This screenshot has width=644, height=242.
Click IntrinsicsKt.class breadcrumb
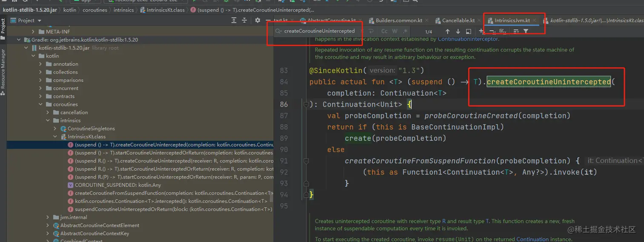pyautogui.click(x=163, y=10)
